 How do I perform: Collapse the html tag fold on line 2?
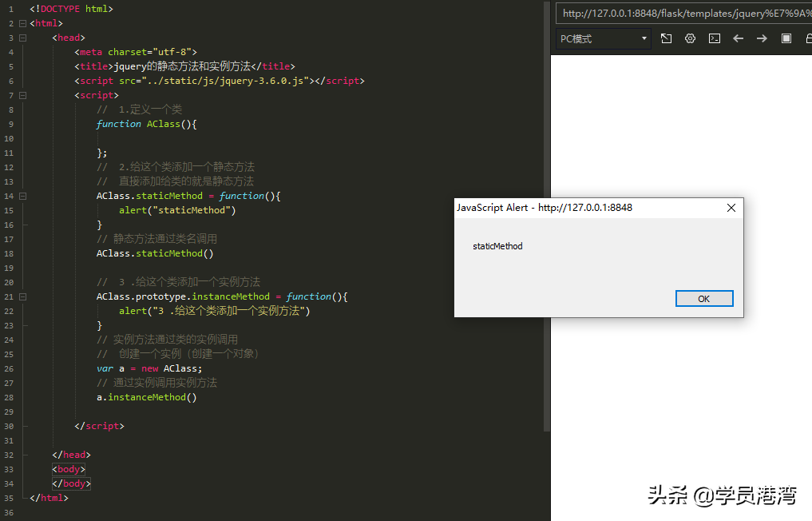coord(23,23)
